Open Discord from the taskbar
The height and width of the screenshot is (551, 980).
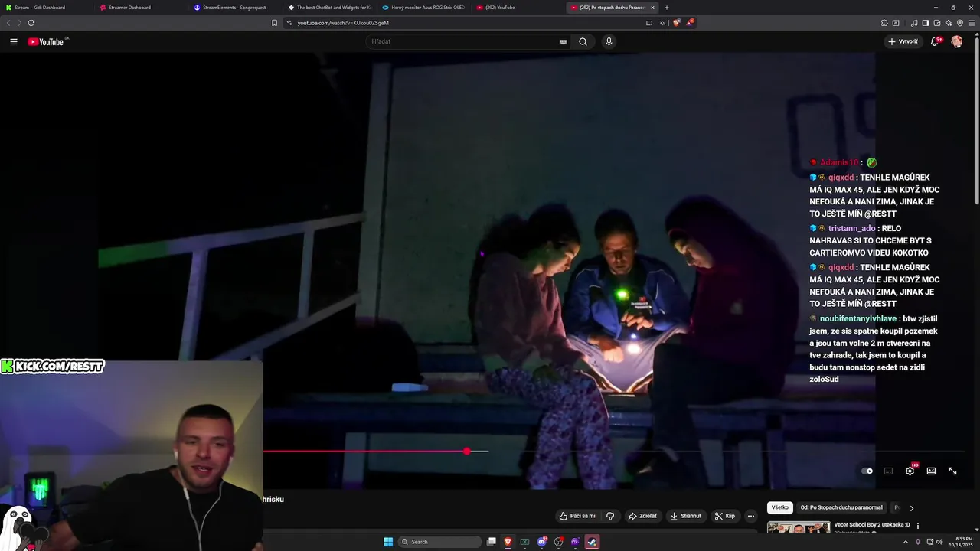(x=541, y=542)
